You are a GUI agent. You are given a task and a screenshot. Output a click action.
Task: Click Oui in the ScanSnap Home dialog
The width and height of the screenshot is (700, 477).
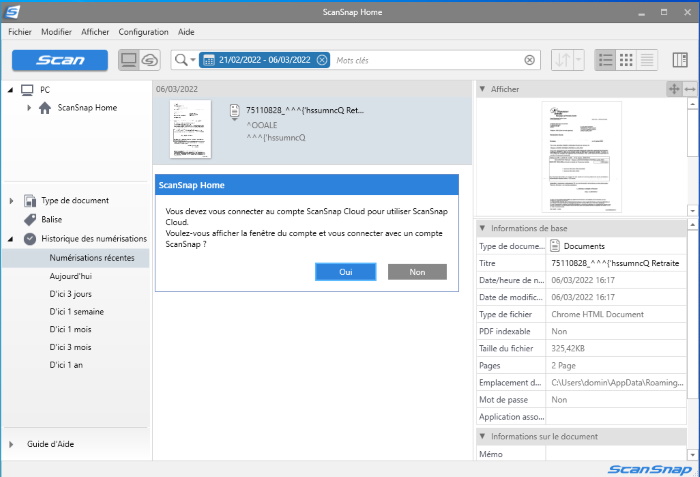pos(346,272)
